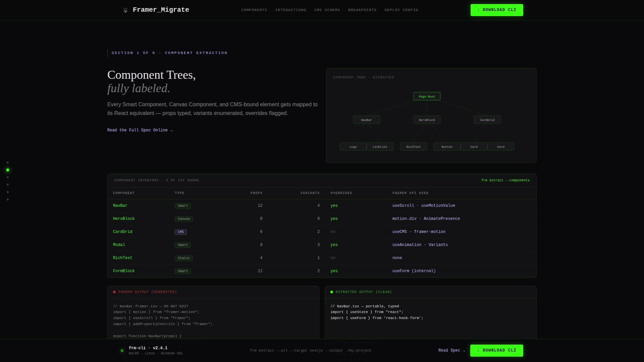Open the FormBlock component entry
The width and height of the screenshot is (644, 362).
coord(124,271)
